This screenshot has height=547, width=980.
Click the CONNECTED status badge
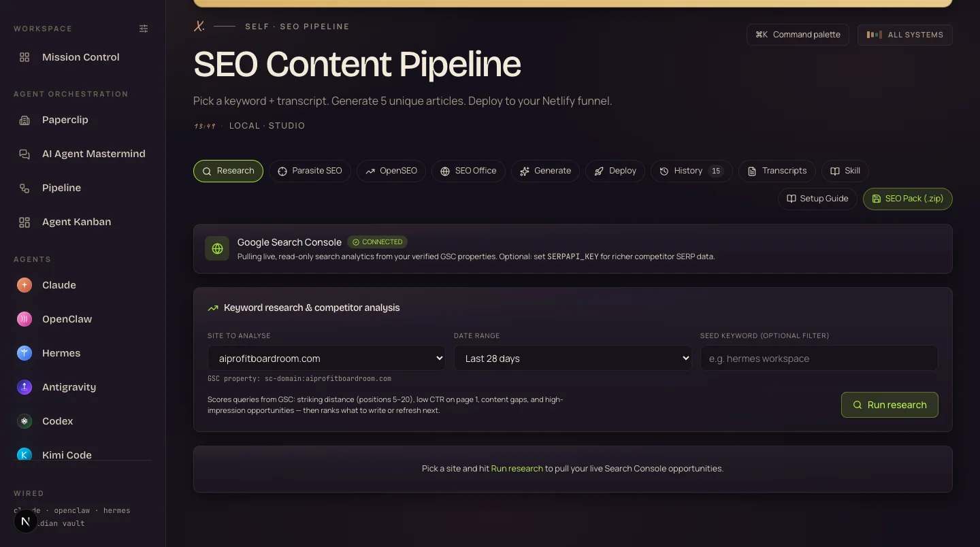(x=378, y=242)
